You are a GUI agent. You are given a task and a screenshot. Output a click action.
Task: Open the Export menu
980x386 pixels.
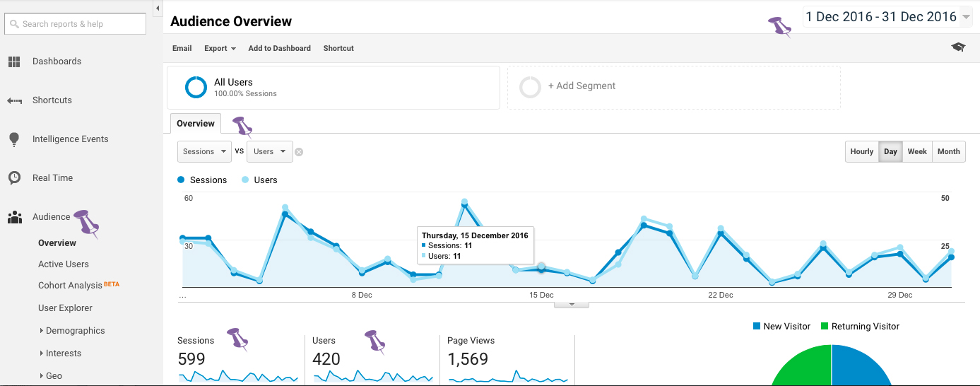pos(220,48)
